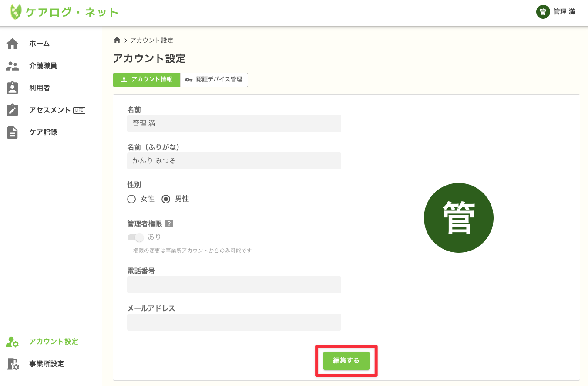
Task: Click the ケア記録 document icon
Action: (x=13, y=132)
